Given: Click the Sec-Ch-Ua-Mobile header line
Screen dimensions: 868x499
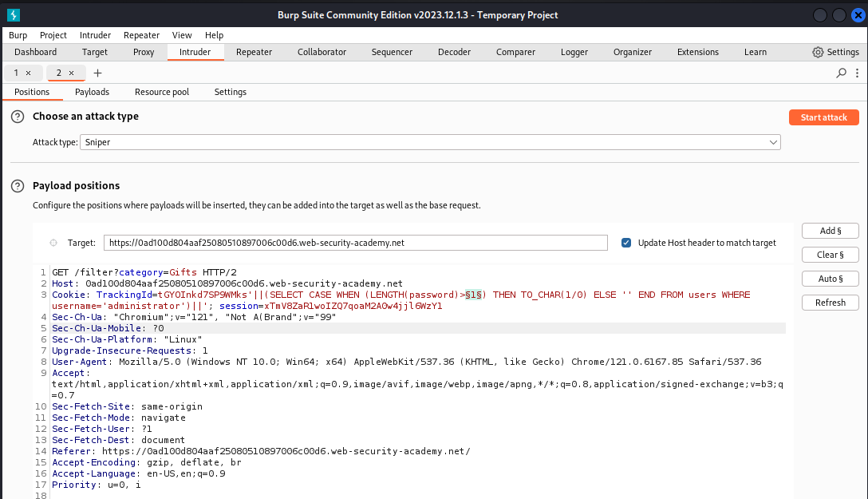Looking at the screenshot, I should (108, 328).
